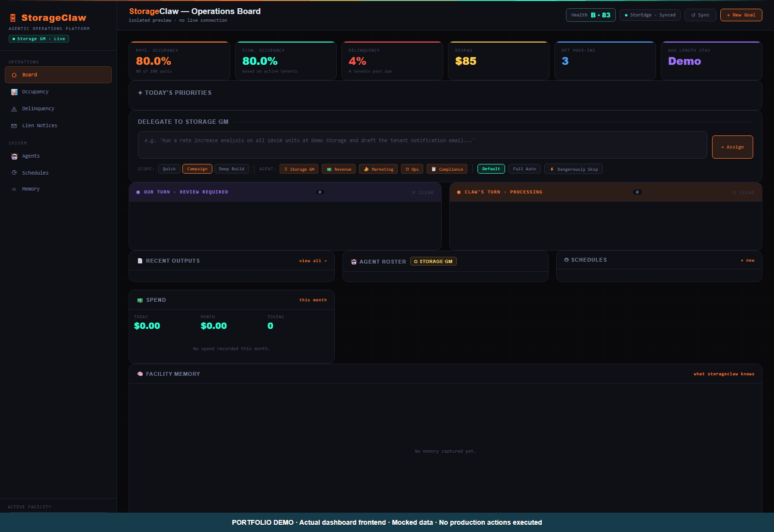This screenshot has height=532, width=774.
Task: Click the delegate task input field
Action: click(x=422, y=145)
